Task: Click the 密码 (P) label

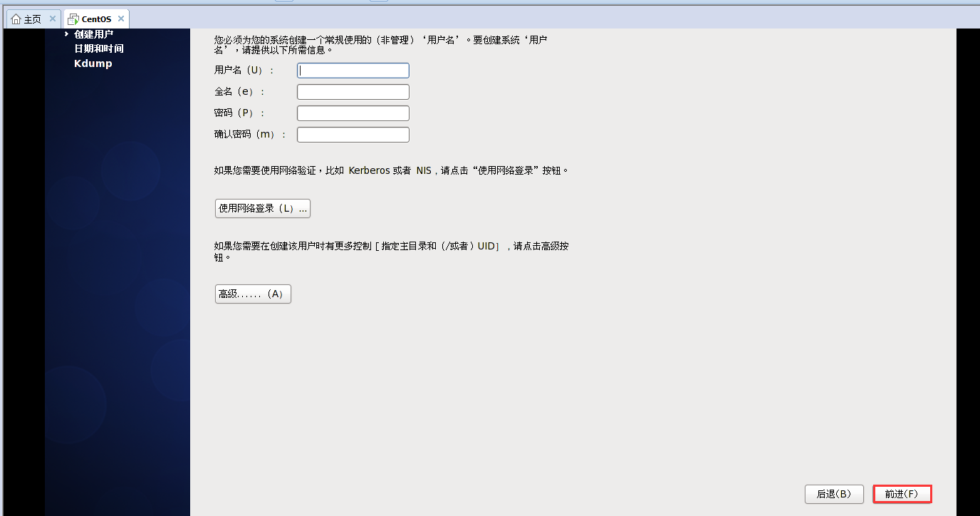Action: 239,113
